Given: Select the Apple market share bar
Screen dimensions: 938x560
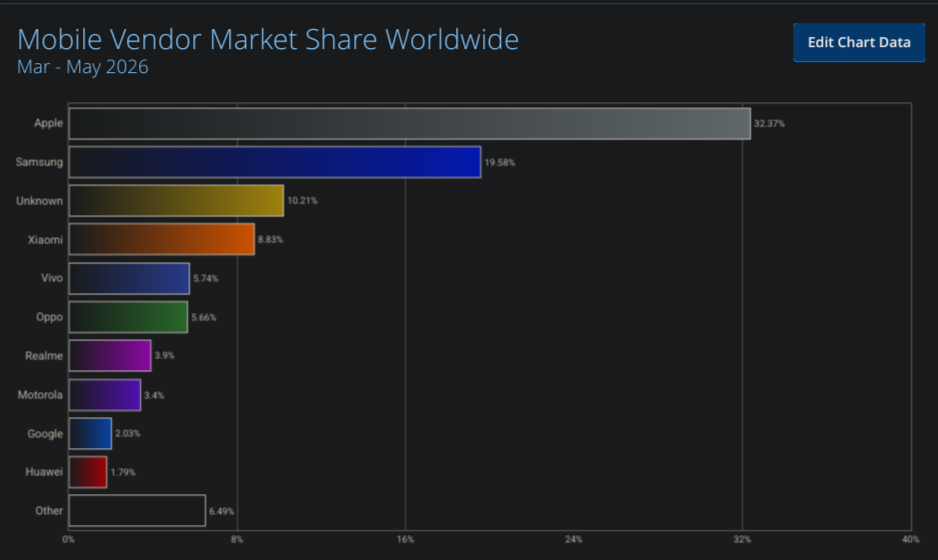Looking at the screenshot, I should pyautogui.click(x=410, y=124).
